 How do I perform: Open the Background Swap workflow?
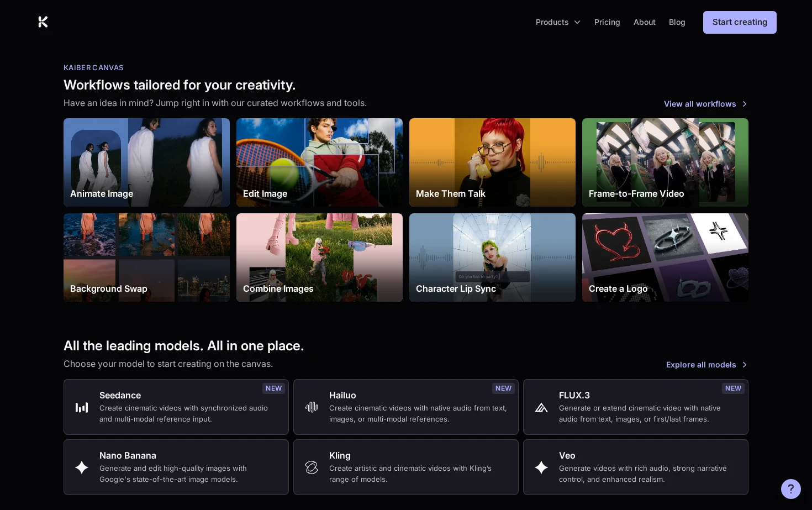click(x=146, y=257)
